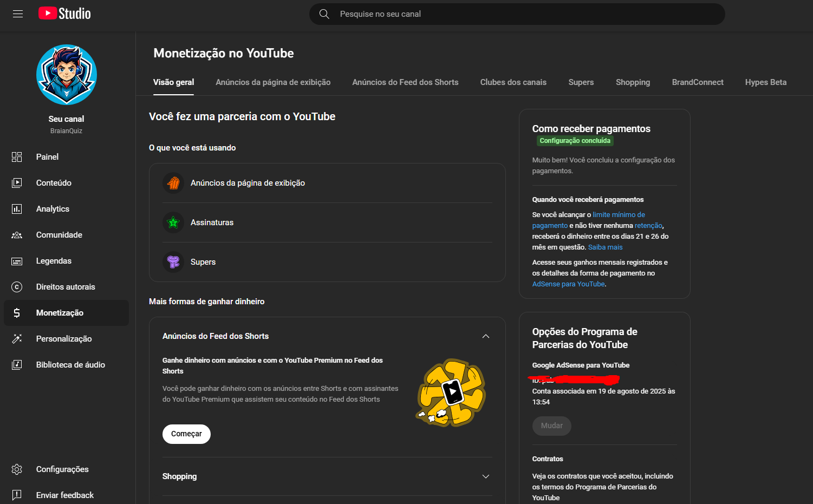Click the purple Supers icon
813x504 pixels.
(x=173, y=262)
